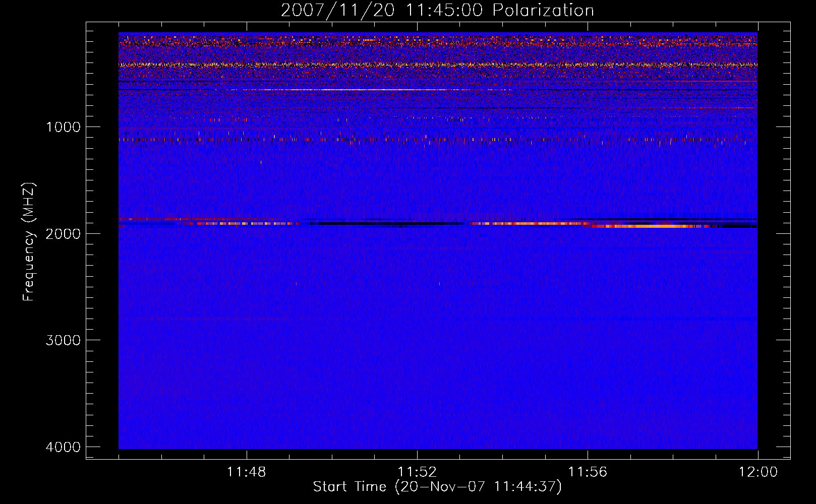This screenshot has height=504, width=816.
Task: Select the 1000 MHz y-axis tick label
Action: coord(63,127)
